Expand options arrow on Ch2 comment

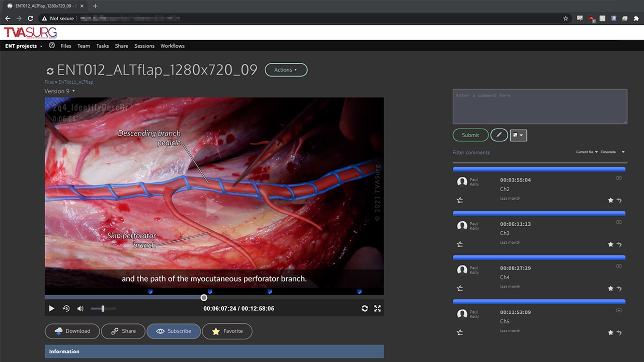[619, 178]
